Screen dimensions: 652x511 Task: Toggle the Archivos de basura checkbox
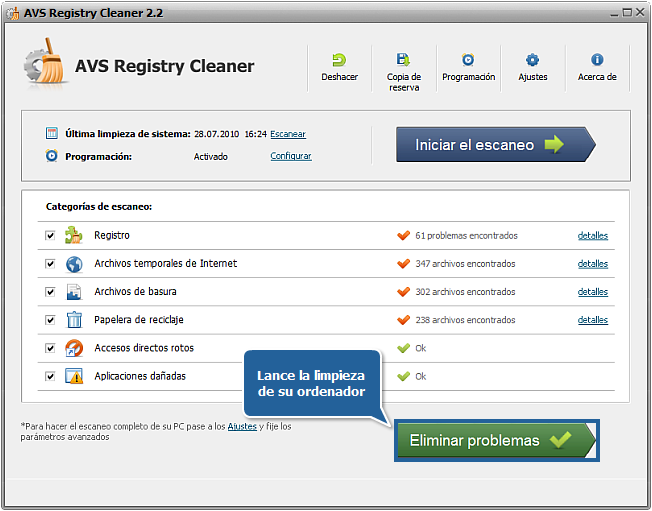click(x=50, y=292)
